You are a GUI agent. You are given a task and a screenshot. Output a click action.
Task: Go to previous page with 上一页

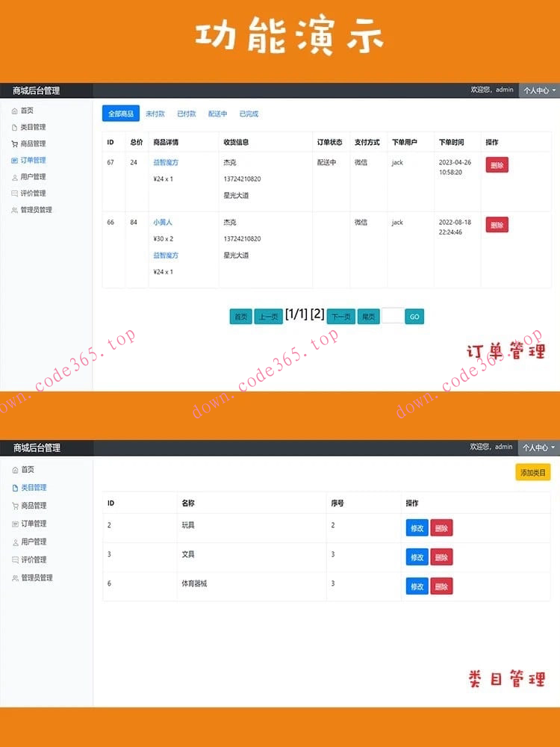269,316
